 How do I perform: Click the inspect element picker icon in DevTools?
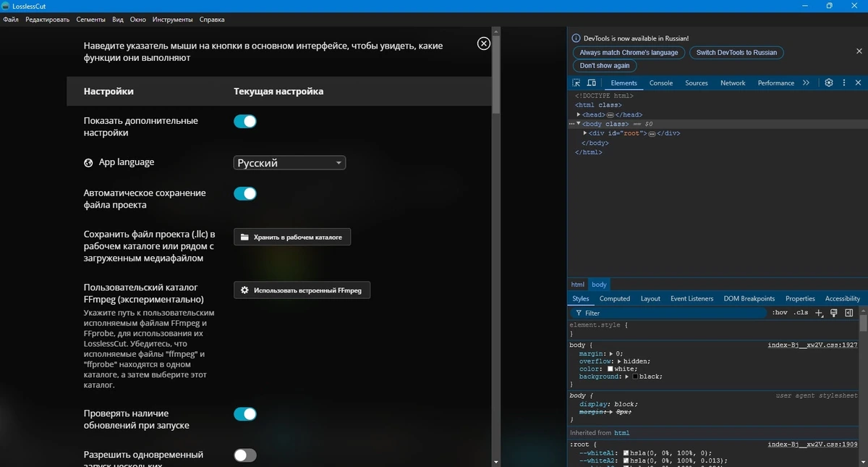coord(576,83)
